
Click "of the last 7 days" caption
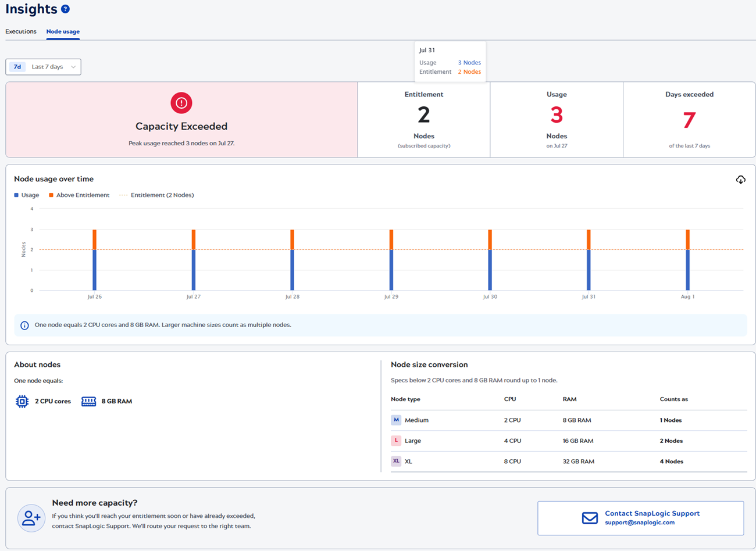tap(689, 146)
